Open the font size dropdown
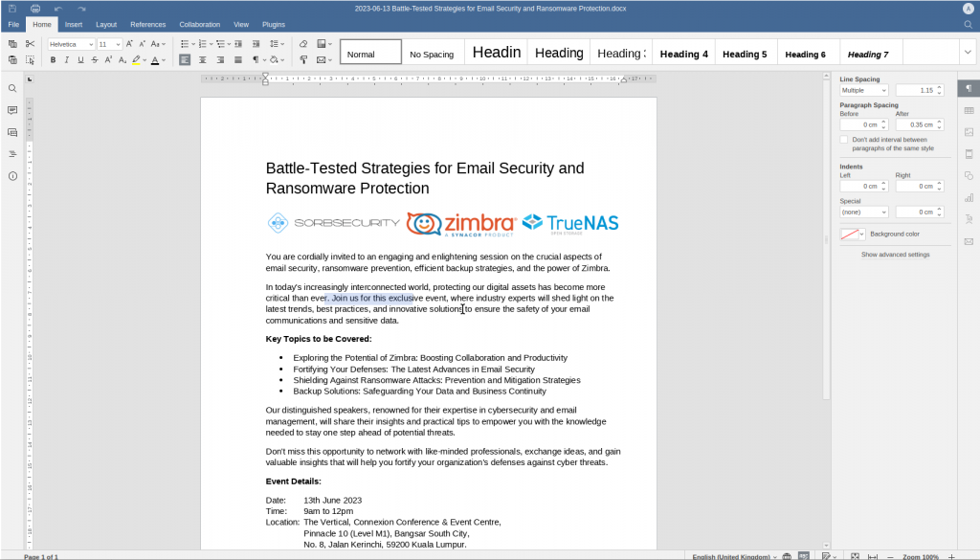Image resolution: width=980 pixels, height=560 pixels. click(x=117, y=43)
